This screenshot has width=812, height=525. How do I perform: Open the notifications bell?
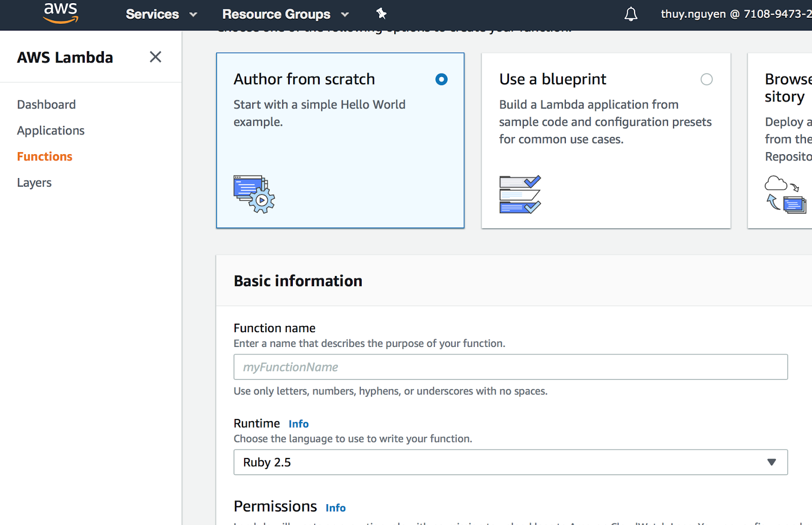tap(631, 14)
